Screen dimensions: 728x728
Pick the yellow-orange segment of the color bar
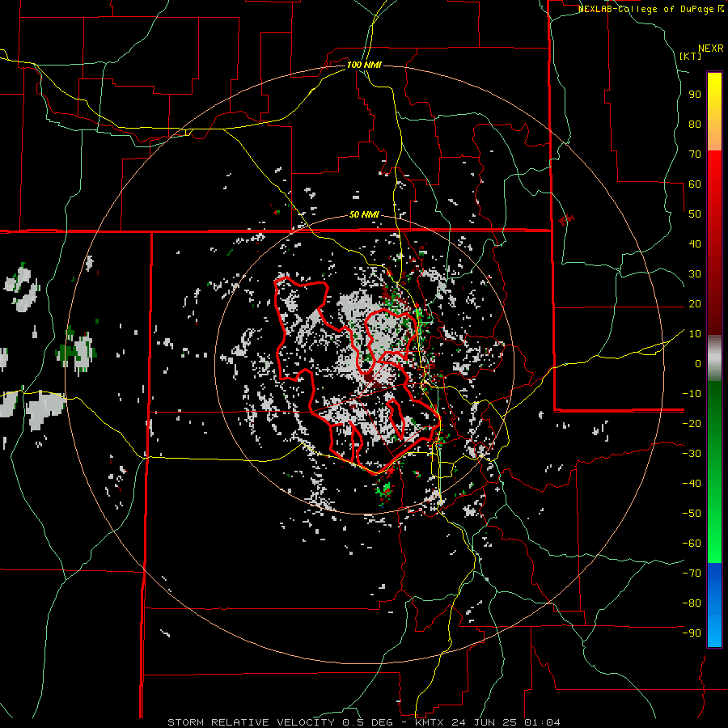point(714,112)
